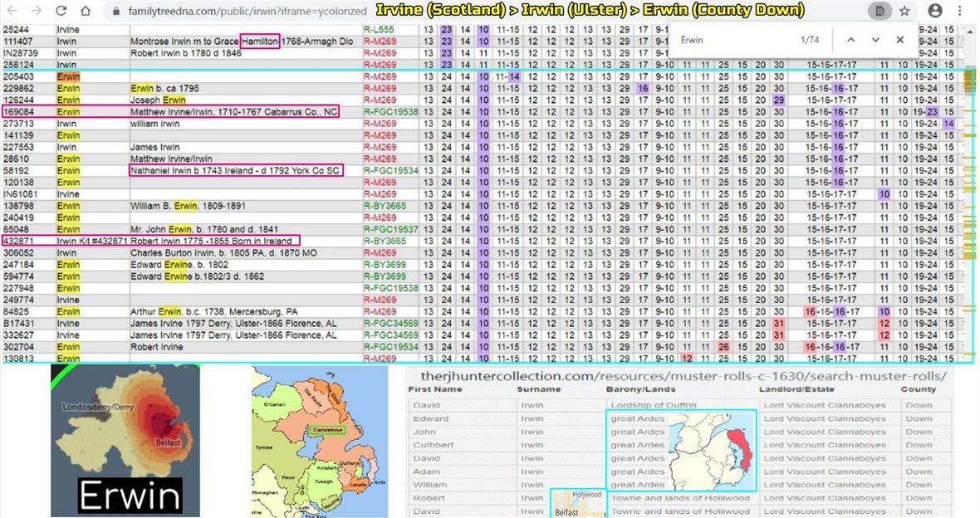This screenshot has width=980, height=518.
Task: Click the browser back arrow
Action: click(x=12, y=12)
